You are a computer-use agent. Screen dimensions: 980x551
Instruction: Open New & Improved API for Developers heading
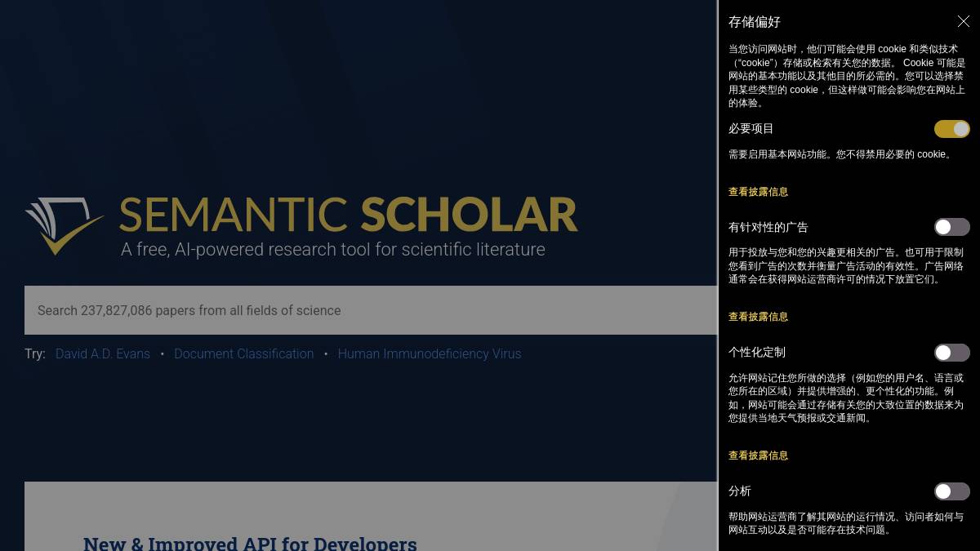pyautogui.click(x=250, y=543)
